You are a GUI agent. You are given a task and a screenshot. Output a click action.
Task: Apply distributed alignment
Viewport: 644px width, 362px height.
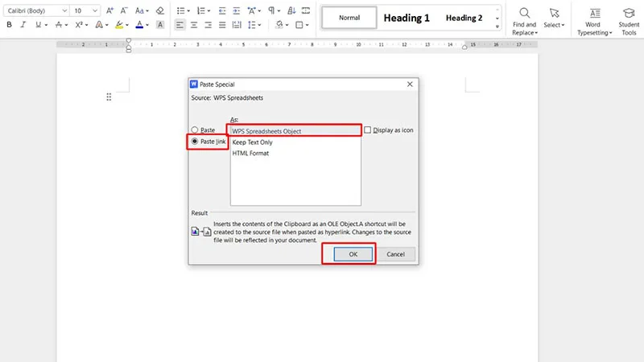pos(237,25)
